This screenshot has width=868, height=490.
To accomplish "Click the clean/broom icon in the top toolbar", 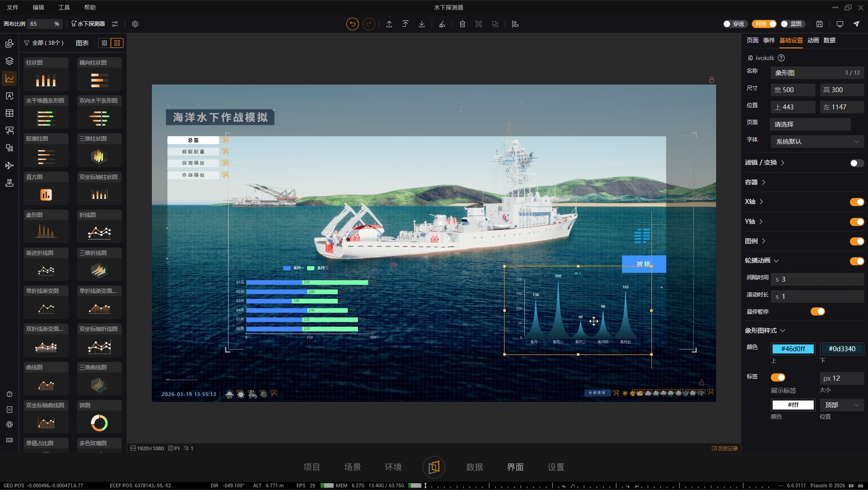I will coord(442,24).
